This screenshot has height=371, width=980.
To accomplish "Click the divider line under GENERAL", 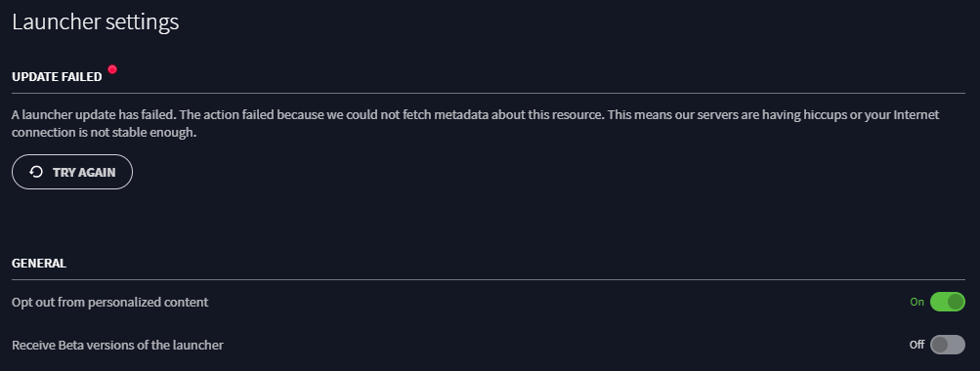I will 489,279.
